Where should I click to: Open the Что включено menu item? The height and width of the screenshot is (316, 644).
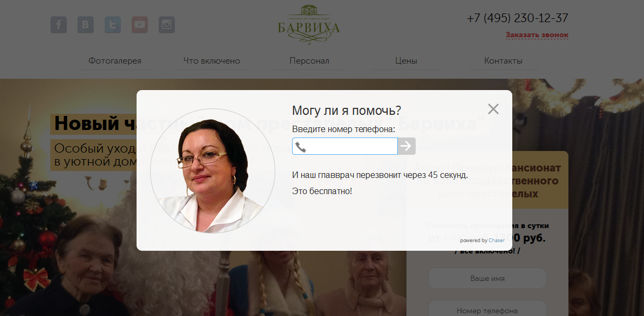point(212,61)
